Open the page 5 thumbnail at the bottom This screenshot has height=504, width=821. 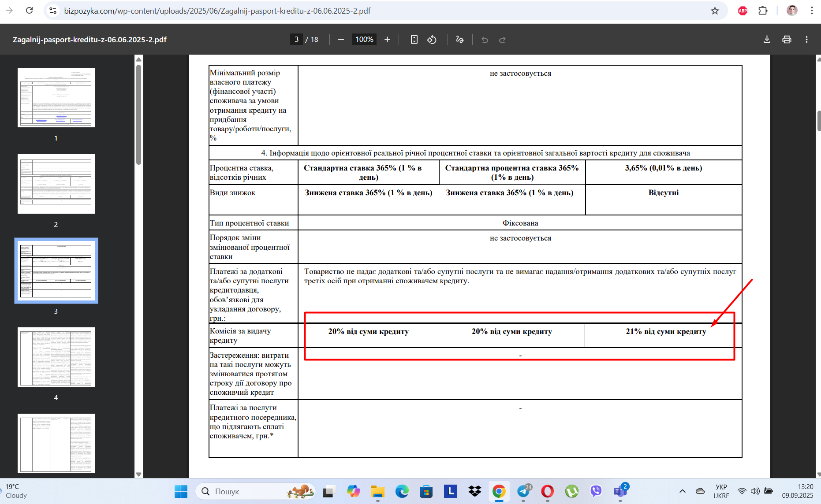click(x=56, y=443)
